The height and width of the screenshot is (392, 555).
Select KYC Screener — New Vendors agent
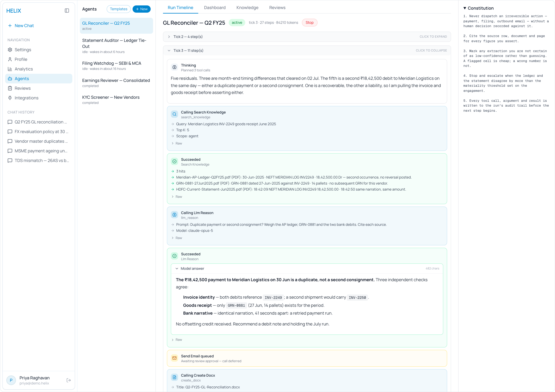pyautogui.click(x=116, y=100)
